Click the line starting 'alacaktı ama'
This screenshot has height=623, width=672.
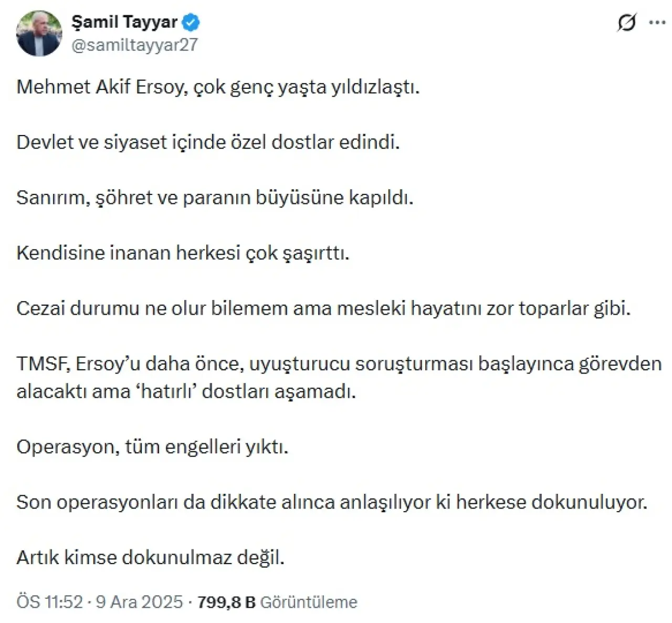[186, 391]
